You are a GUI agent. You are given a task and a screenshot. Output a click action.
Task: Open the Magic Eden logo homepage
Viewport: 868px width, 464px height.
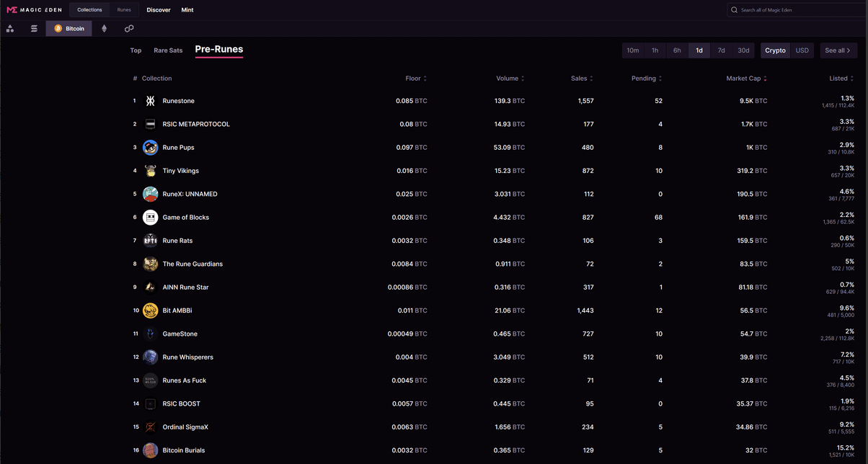(x=34, y=10)
